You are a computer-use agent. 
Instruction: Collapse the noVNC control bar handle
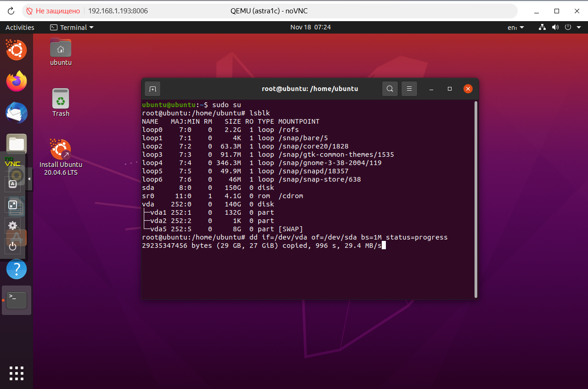click(30, 179)
